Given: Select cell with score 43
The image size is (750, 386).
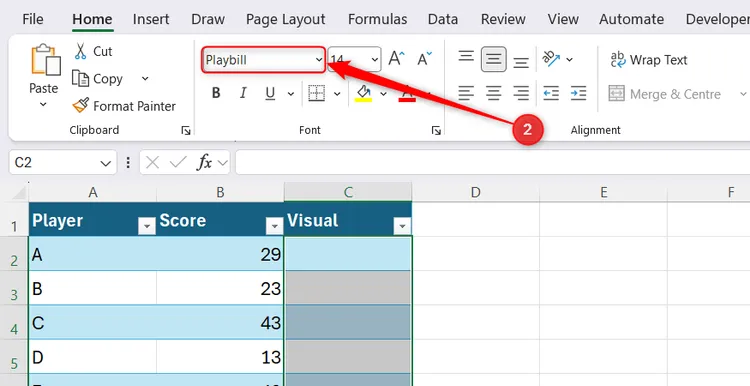Looking at the screenshot, I should click(x=220, y=322).
